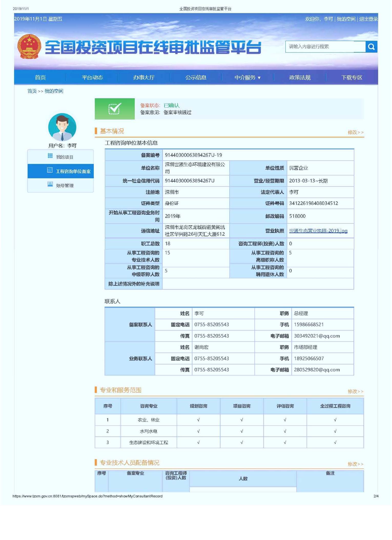Screen dimensions: 392x540
Task: Click the date 2019年11月1日 星期五
Action: pos(38,19)
